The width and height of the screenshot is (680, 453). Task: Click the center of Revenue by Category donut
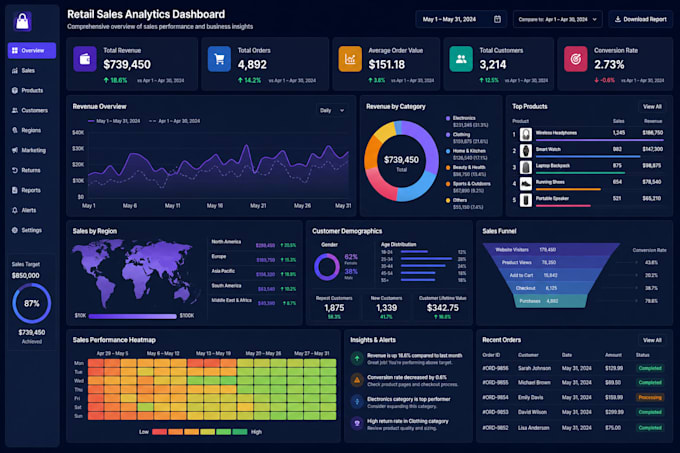[402, 161]
